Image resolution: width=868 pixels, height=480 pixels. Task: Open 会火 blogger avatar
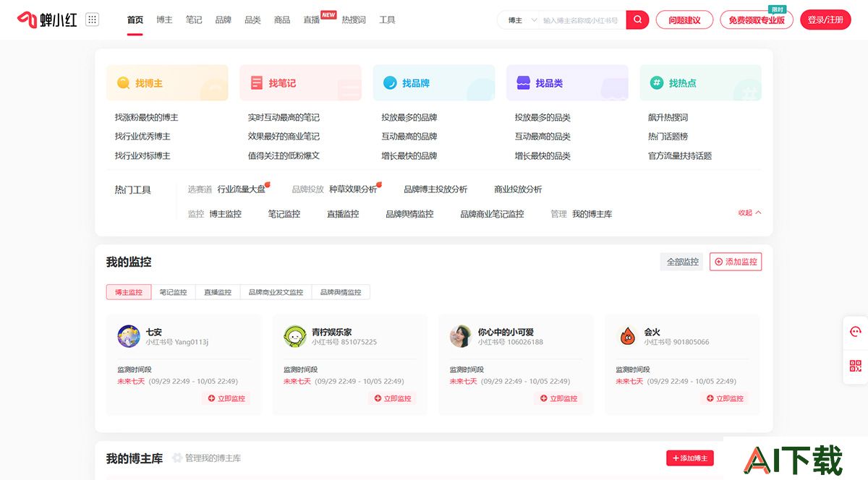(x=627, y=336)
